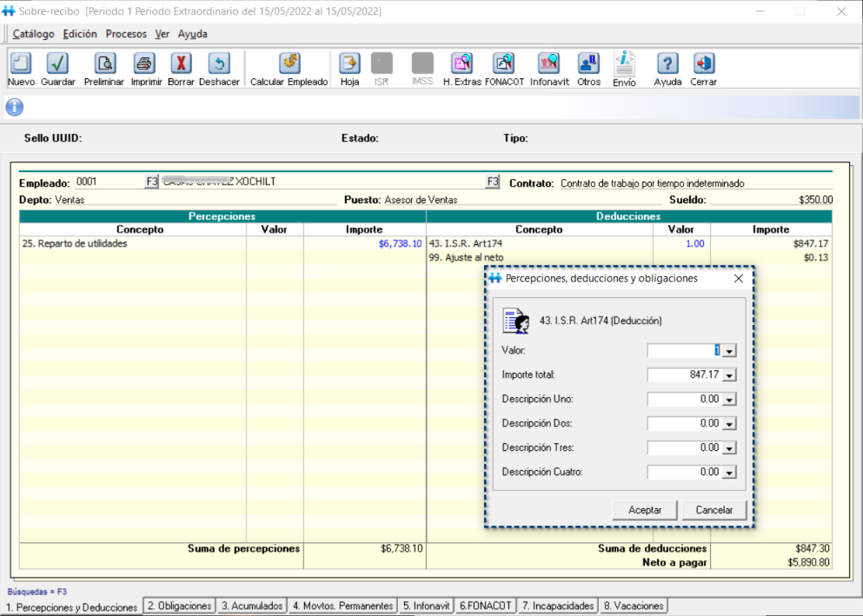Cancel the deduction dialog
This screenshot has width=863, height=616.
click(714, 510)
